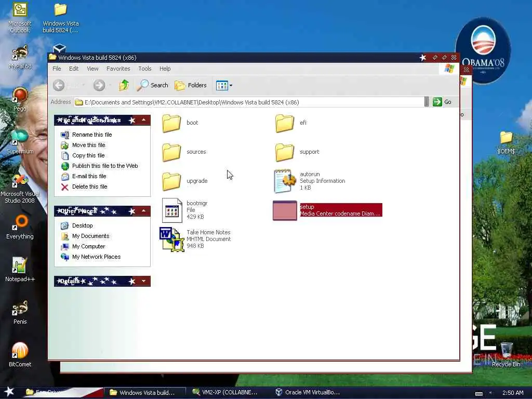Open the File menu
This screenshot has height=399, width=532.
pyautogui.click(x=57, y=69)
